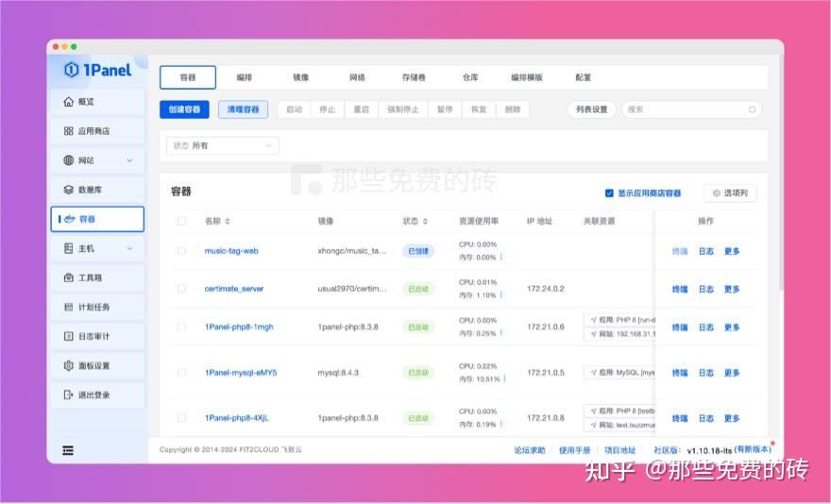Sort by 状态 column arrows

pyautogui.click(x=425, y=222)
